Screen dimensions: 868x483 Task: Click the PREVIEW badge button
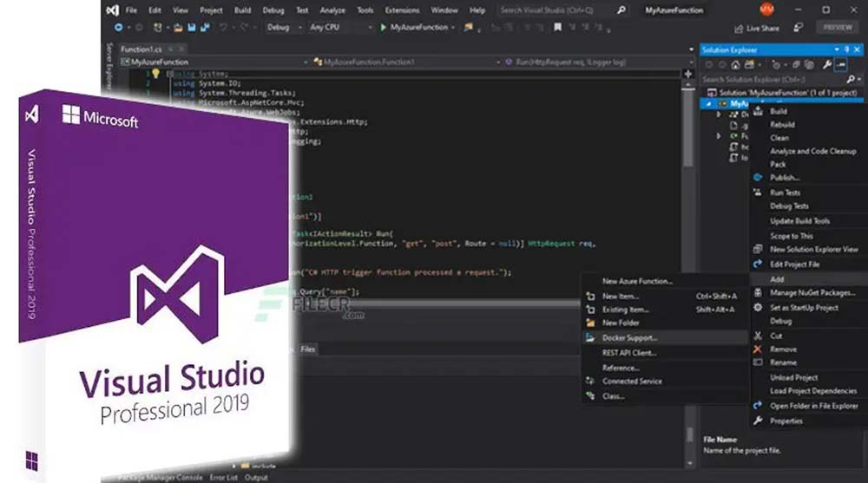(x=838, y=27)
